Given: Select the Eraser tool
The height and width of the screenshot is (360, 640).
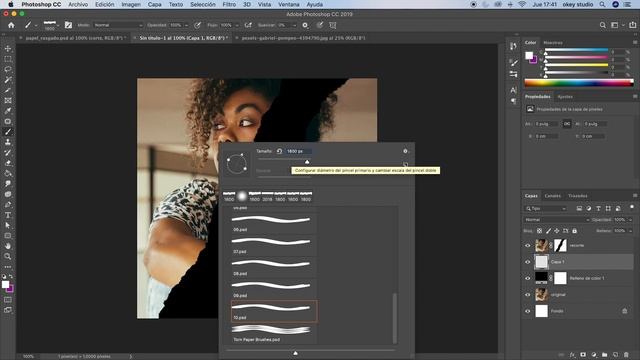Looking at the screenshot, I should point(8,163).
